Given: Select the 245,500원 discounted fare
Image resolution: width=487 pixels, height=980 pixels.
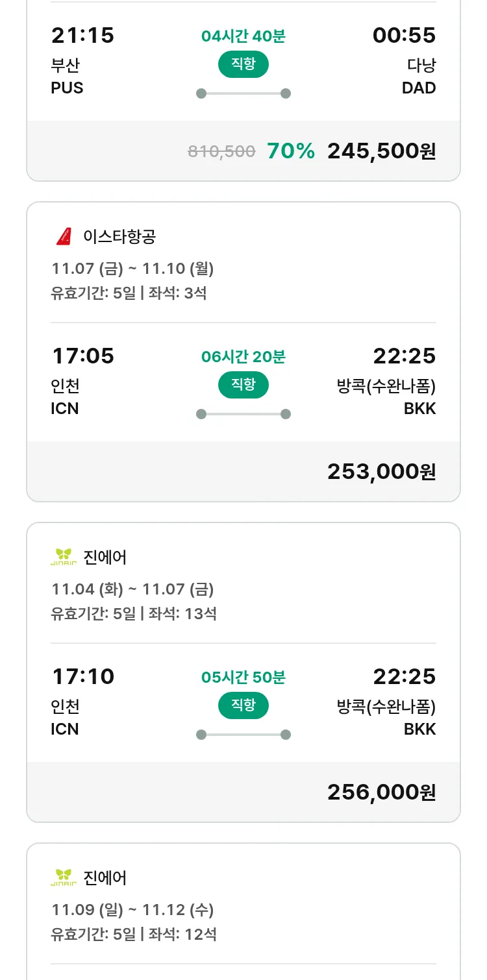Looking at the screenshot, I should click(x=381, y=151).
